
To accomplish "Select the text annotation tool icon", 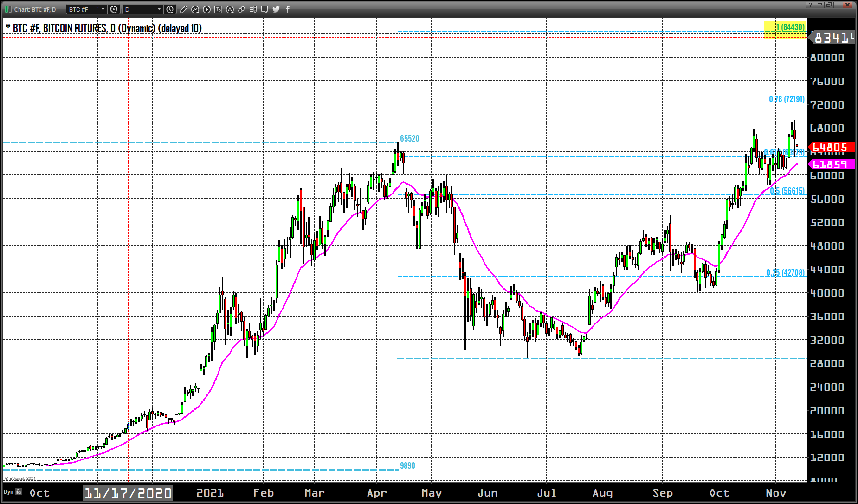I will 218,9.
